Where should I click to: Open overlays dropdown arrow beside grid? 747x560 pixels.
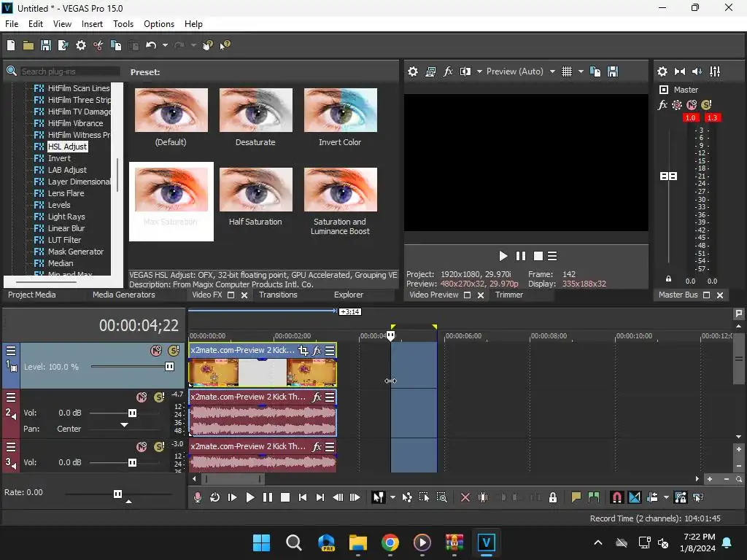pyautogui.click(x=581, y=71)
